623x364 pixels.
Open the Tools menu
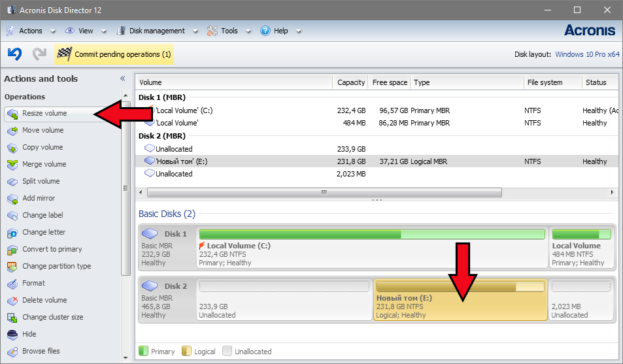click(x=222, y=31)
